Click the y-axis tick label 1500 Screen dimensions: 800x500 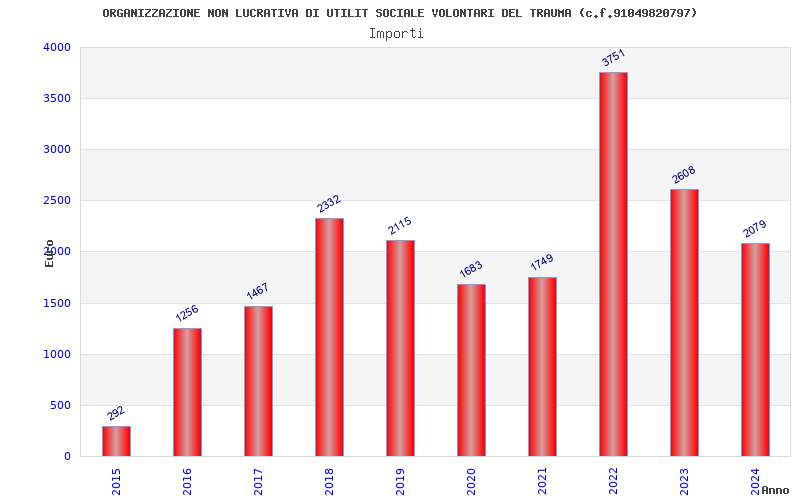point(57,303)
